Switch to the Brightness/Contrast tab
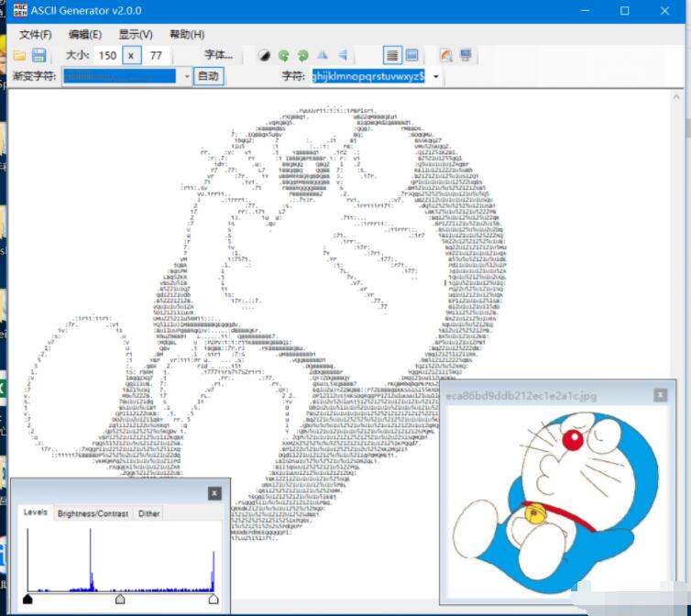Viewport: 691px width, 616px height. pyautogui.click(x=93, y=513)
